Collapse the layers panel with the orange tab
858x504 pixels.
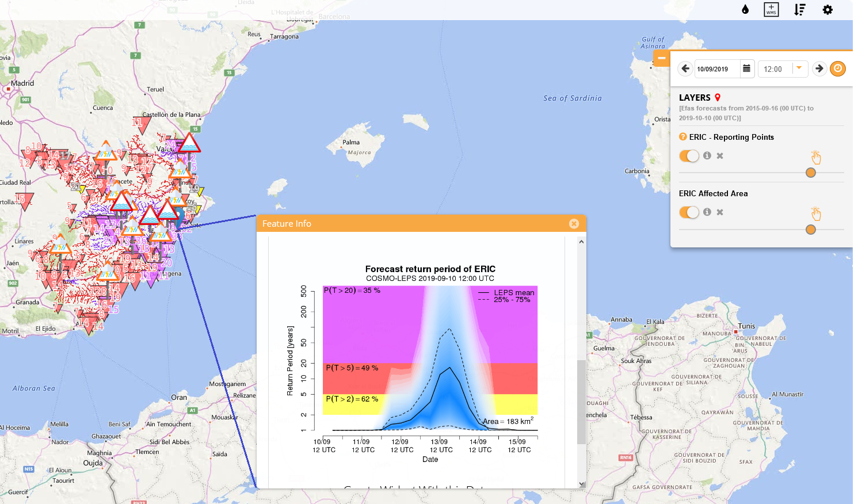(662, 58)
